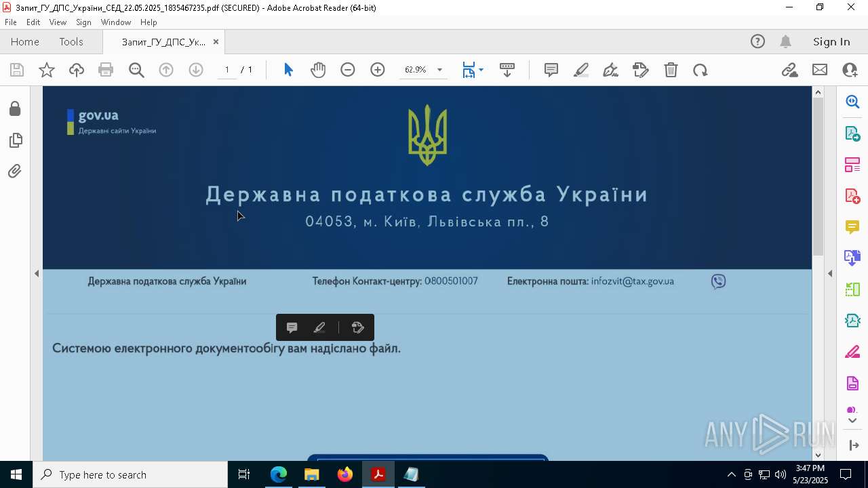Open the File menu
Viewport: 868px width, 488px height.
click(10, 22)
